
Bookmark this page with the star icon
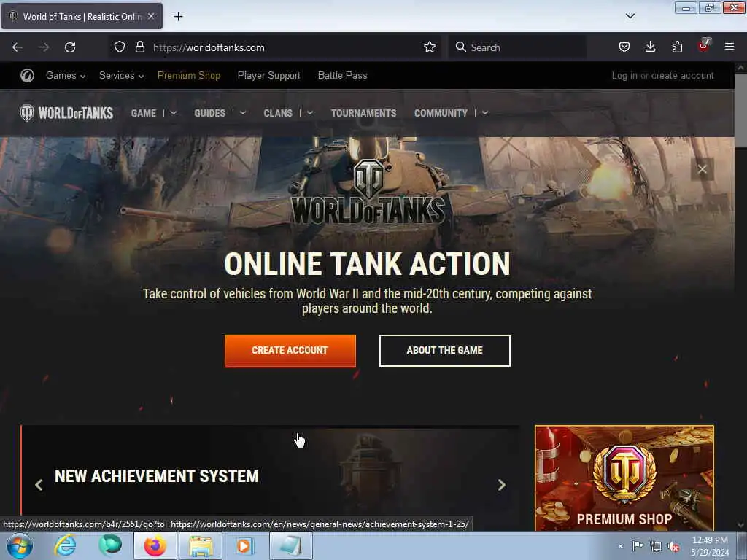pos(429,47)
